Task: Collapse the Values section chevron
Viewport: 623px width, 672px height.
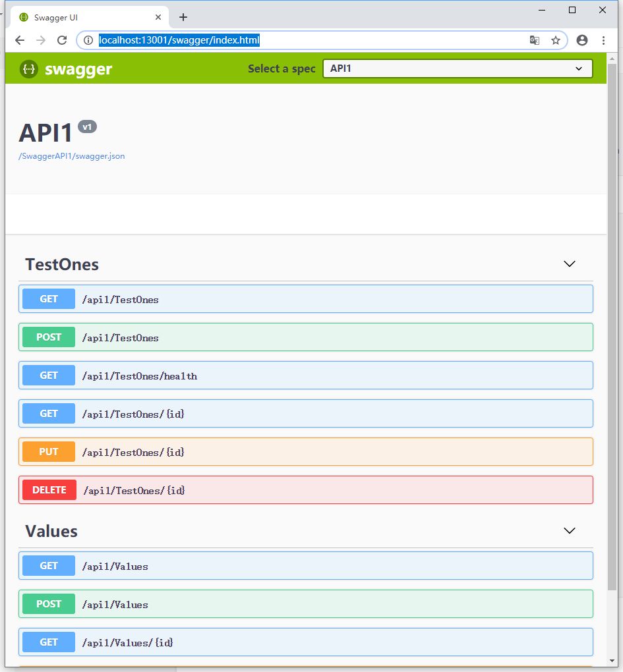Action: [569, 530]
